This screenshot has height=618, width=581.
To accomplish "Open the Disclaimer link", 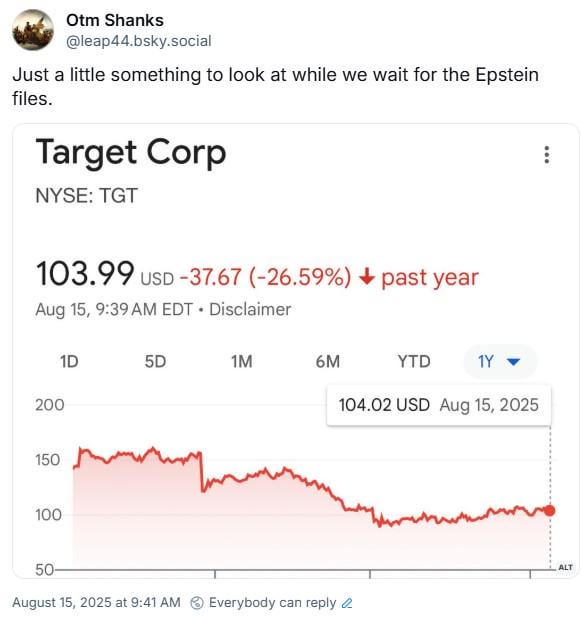I will pos(250,309).
